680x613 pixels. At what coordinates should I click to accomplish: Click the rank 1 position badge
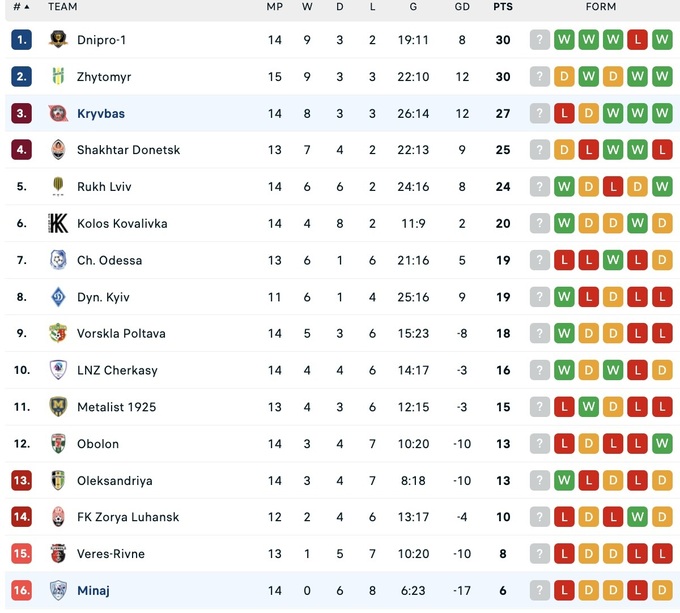click(x=22, y=40)
